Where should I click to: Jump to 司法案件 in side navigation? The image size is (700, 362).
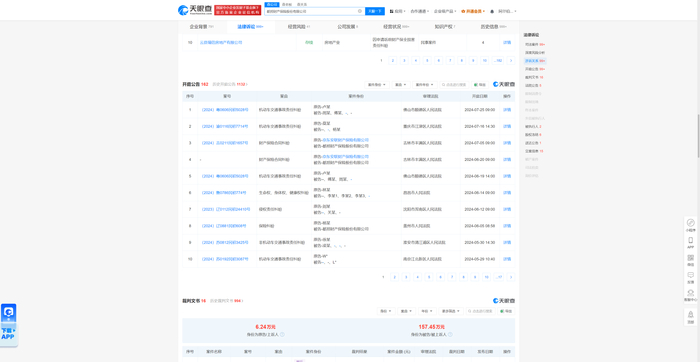tap(534, 45)
